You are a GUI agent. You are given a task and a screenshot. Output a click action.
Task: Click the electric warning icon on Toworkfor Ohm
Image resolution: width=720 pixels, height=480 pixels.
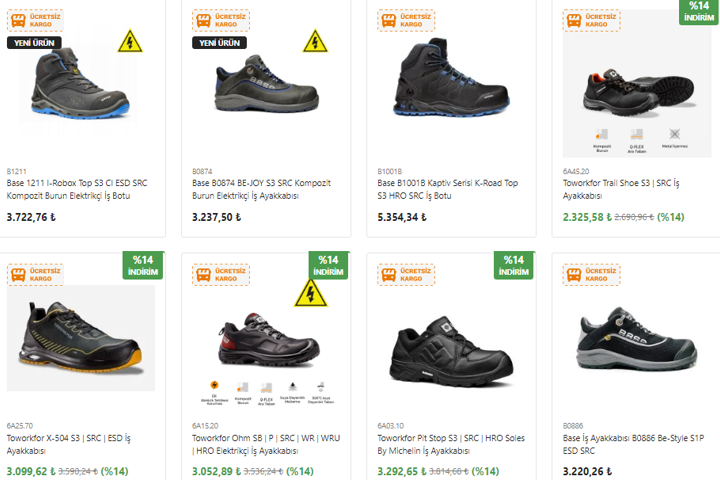311,292
